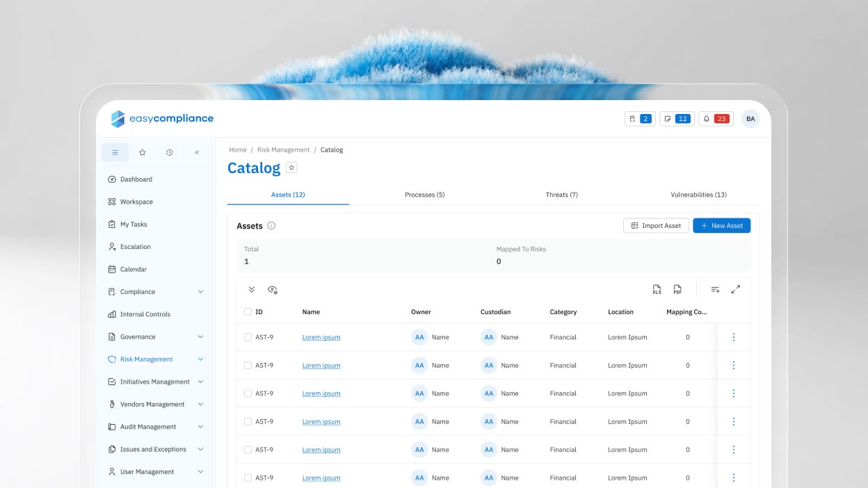Open the recent history clock tab
The width and height of the screenshot is (868, 488).
click(170, 152)
